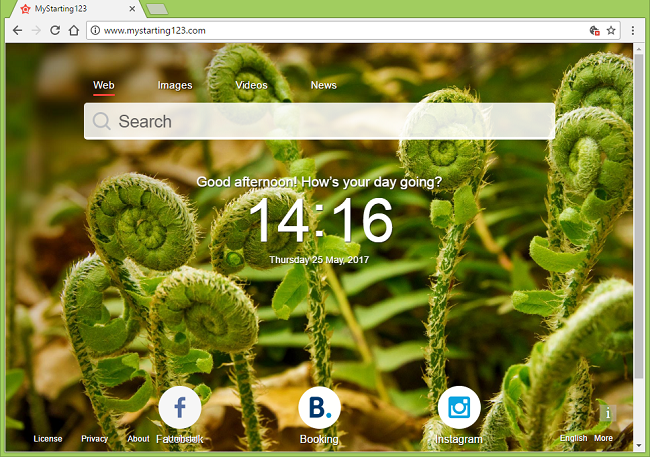Click inside the Search input box

click(x=330, y=122)
